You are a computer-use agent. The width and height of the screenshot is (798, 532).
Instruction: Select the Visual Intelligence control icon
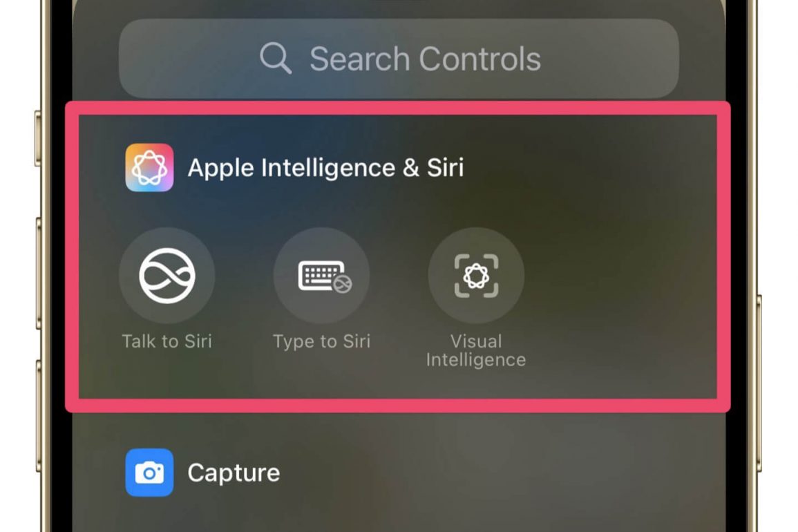pos(476,276)
